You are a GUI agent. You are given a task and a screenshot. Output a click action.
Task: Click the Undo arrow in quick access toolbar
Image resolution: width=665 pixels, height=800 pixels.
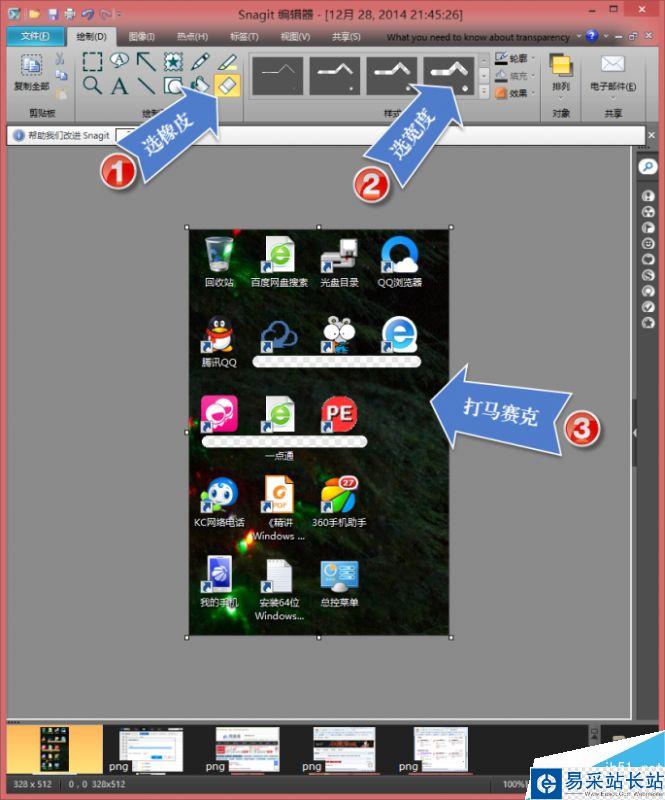tap(88, 14)
